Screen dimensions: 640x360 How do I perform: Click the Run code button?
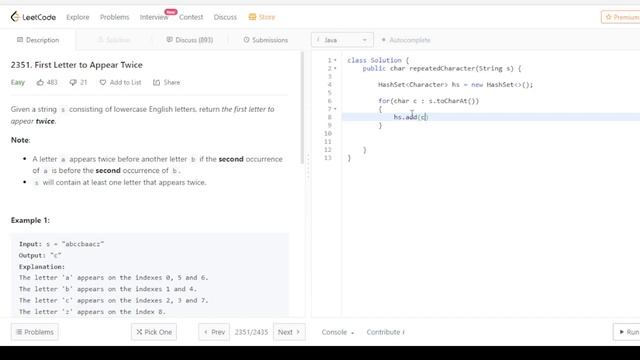point(628,332)
